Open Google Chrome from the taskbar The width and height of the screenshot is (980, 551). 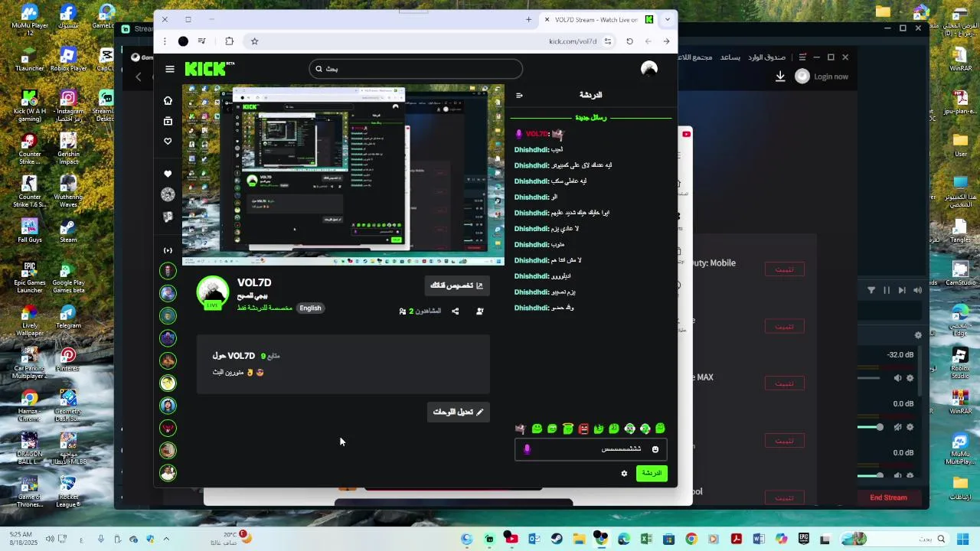(691, 540)
